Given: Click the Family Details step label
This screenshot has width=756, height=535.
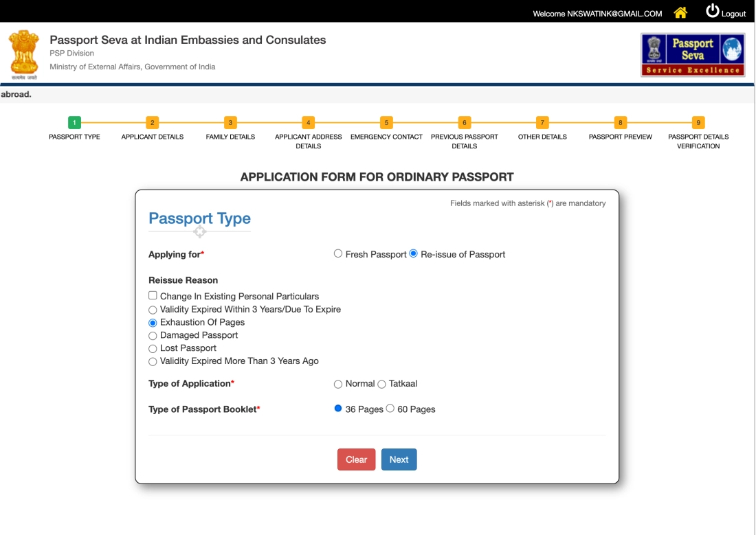Looking at the screenshot, I should (230, 137).
